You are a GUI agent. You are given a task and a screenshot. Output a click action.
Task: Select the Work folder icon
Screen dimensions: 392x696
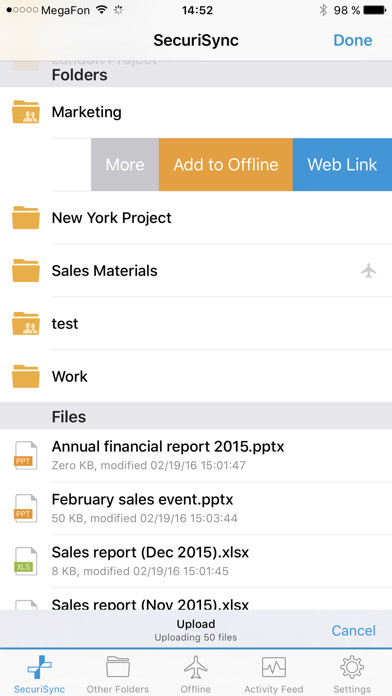point(26,376)
